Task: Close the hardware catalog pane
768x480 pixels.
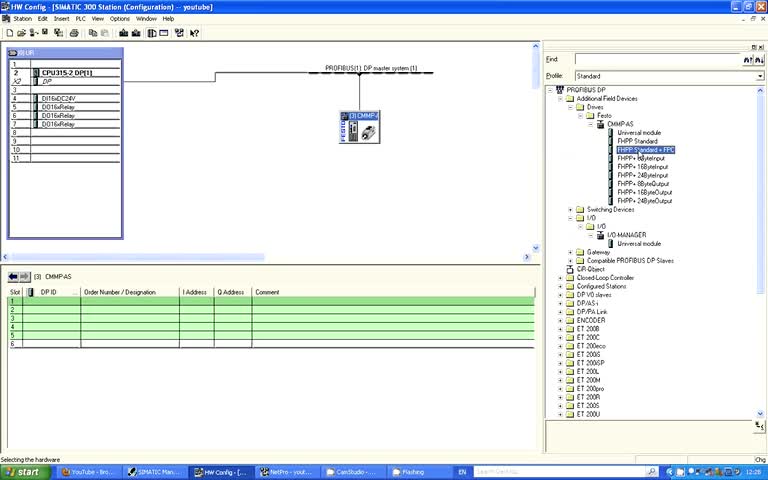Action: (x=761, y=47)
